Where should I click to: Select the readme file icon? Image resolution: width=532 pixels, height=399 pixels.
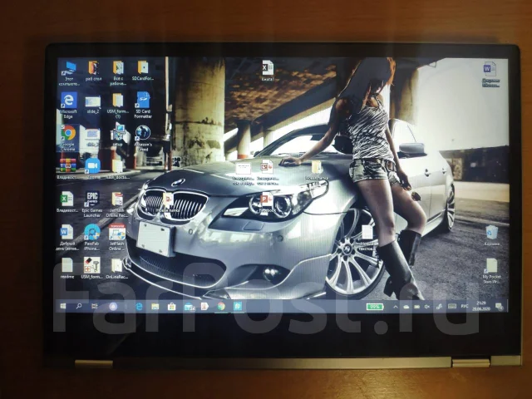tap(67, 268)
